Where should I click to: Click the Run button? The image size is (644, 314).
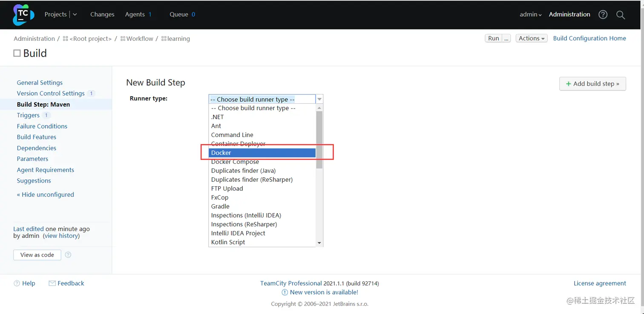click(x=494, y=38)
